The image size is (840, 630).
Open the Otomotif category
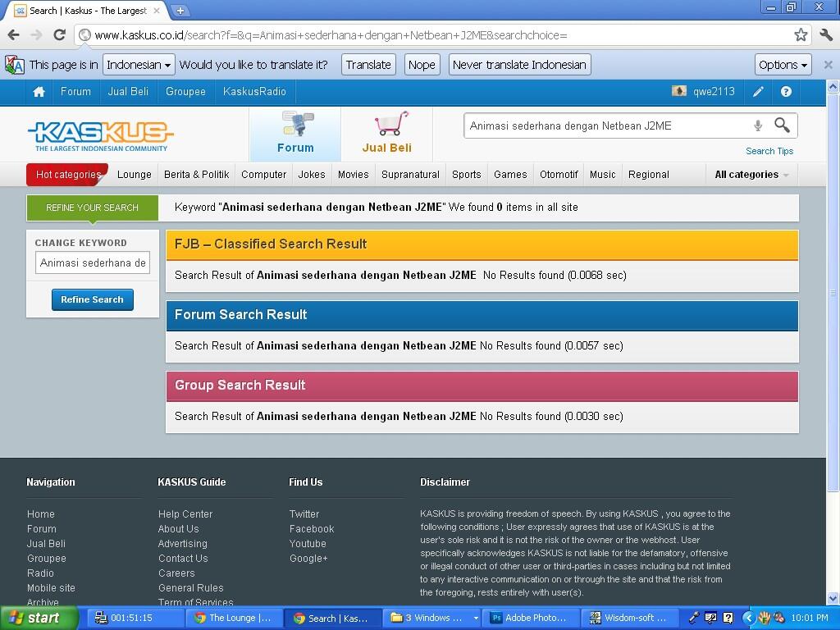coord(559,175)
